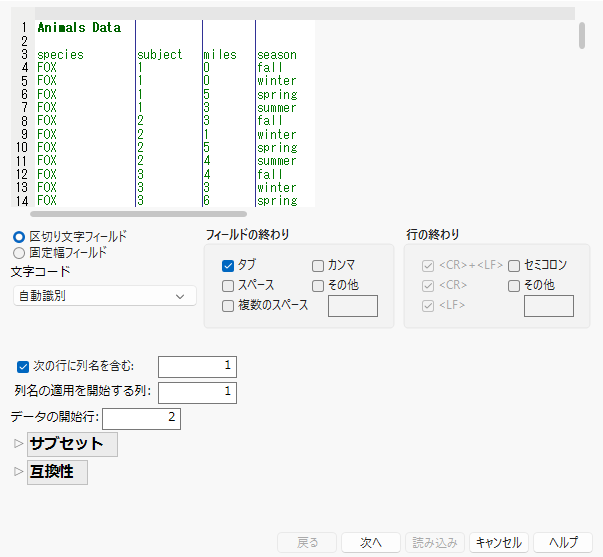Click the season column header in preview
603x557 pixels.
pyautogui.click(x=277, y=55)
